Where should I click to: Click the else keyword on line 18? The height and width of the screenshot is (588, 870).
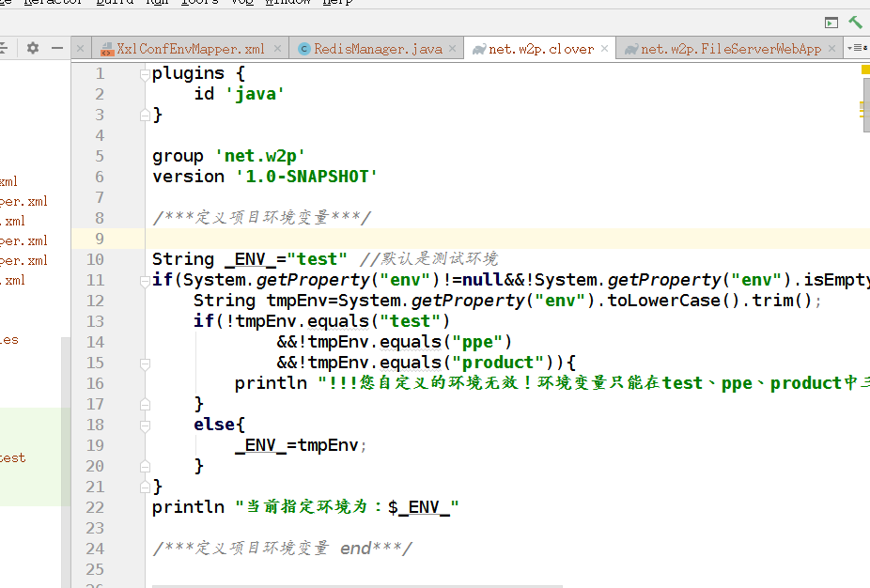tap(214, 425)
